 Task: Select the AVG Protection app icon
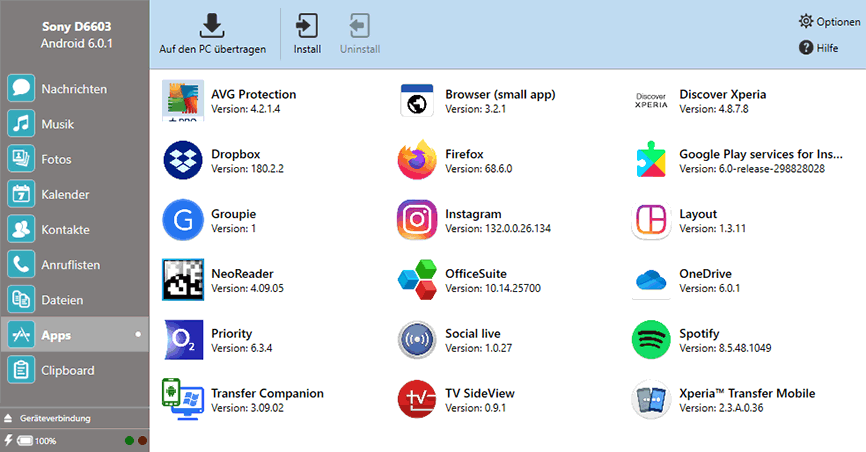183,101
